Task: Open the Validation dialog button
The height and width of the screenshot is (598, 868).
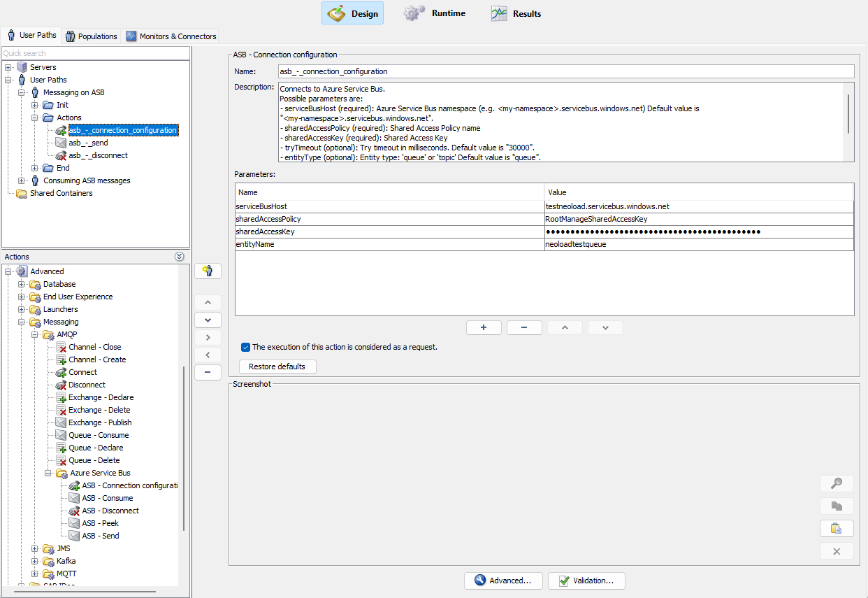Action: tap(586, 581)
